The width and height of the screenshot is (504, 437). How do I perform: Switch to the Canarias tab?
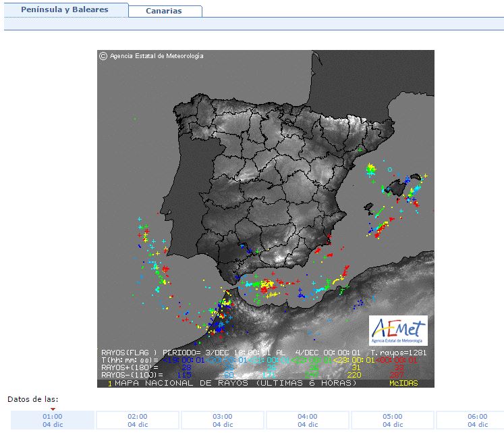(165, 11)
